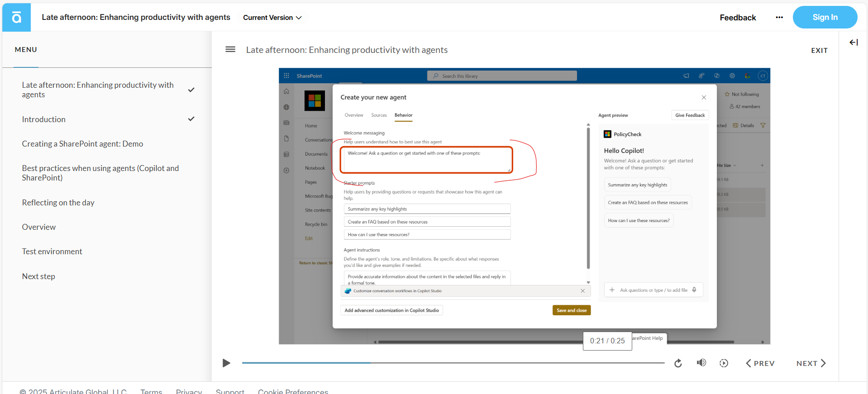Click the video progress seek bar

453,363
